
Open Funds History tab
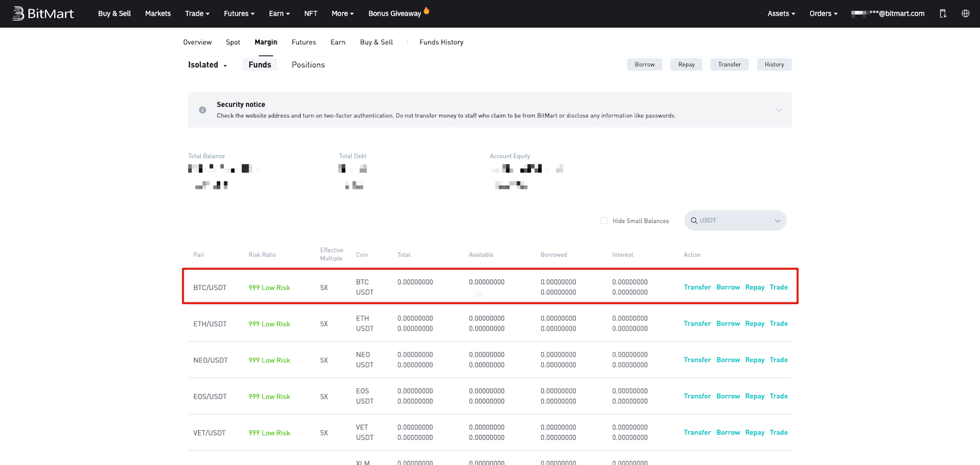coord(442,42)
